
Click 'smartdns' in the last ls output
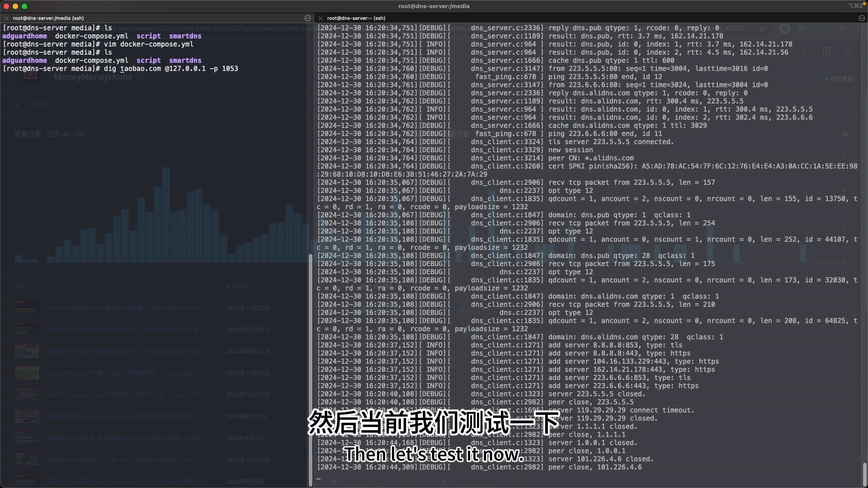click(x=185, y=61)
